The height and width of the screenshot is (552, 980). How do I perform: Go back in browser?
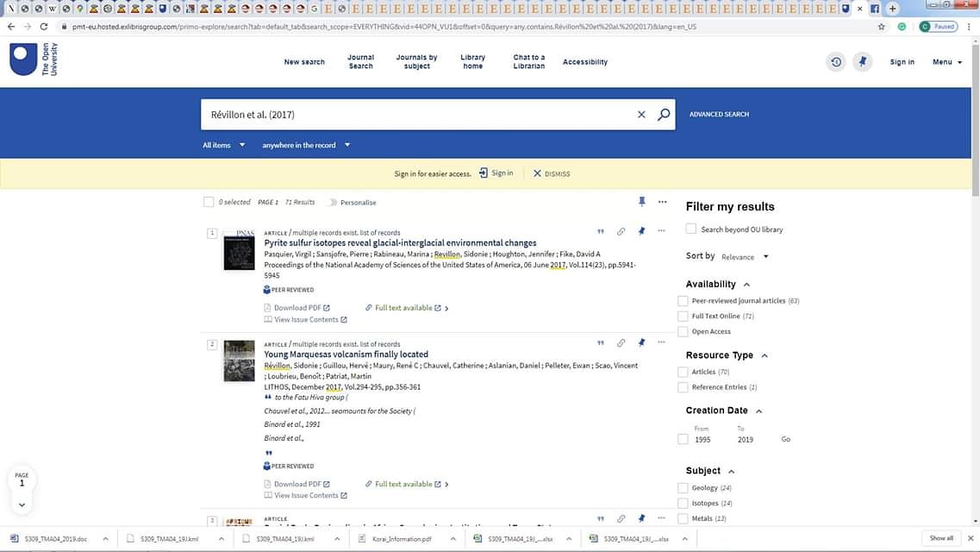11,27
